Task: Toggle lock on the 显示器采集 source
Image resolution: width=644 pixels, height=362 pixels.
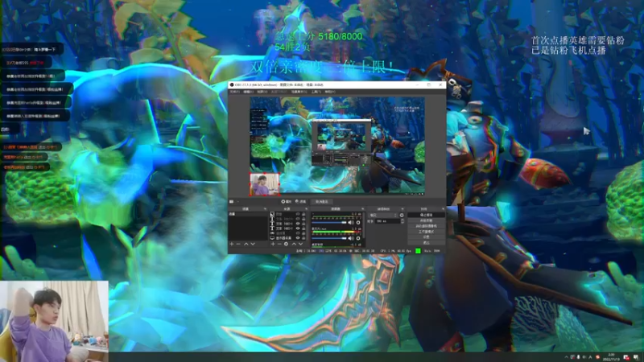Action: [x=304, y=238]
